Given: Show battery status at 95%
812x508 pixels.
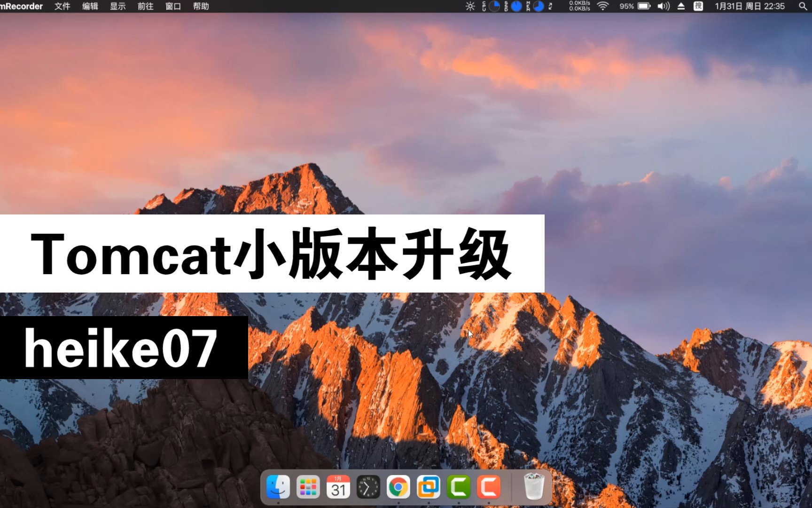Looking at the screenshot, I should click(635, 6).
